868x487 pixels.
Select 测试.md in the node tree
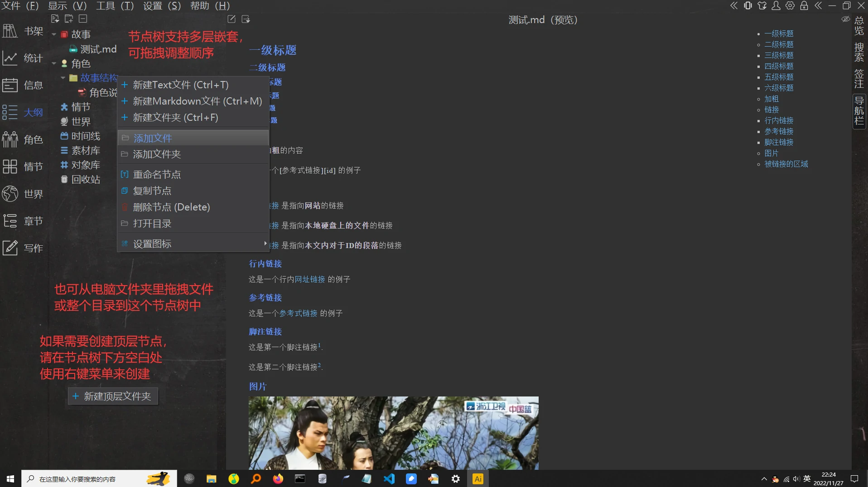click(x=98, y=49)
